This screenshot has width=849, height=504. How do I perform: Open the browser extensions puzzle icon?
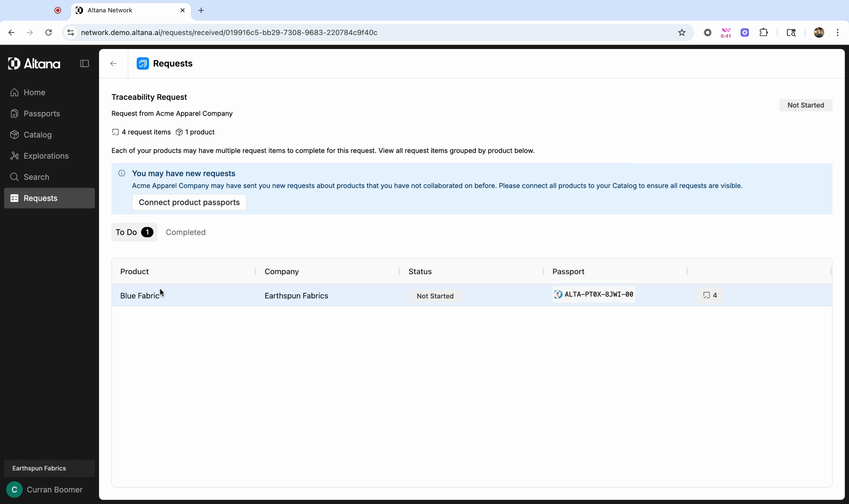pyautogui.click(x=764, y=33)
